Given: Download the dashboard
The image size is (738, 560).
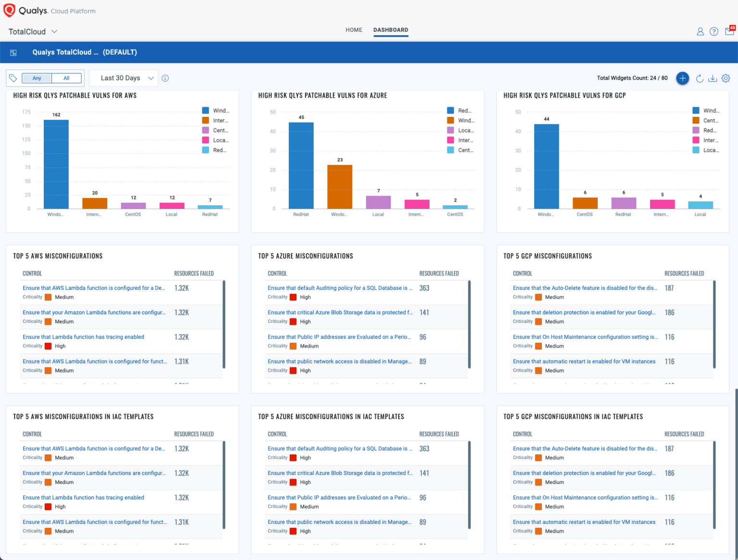Looking at the screenshot, I should pyautogui.click(x=713, y=78).
